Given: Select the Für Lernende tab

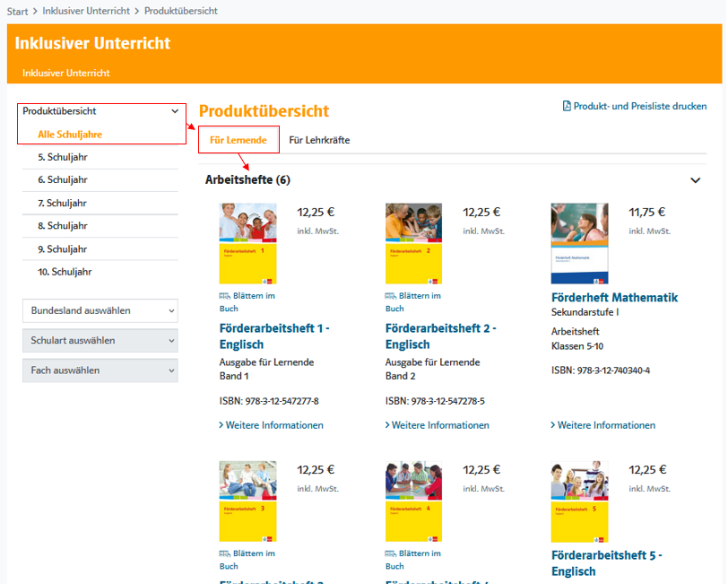Looking at the screenshot, I should point(238,141).
